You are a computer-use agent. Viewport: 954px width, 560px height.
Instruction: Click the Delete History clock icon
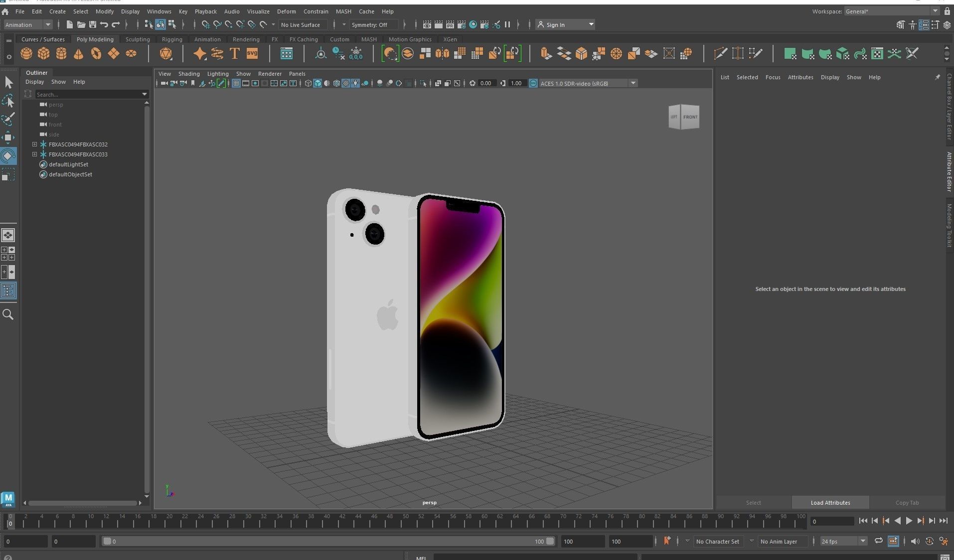(x=338, y=53)
